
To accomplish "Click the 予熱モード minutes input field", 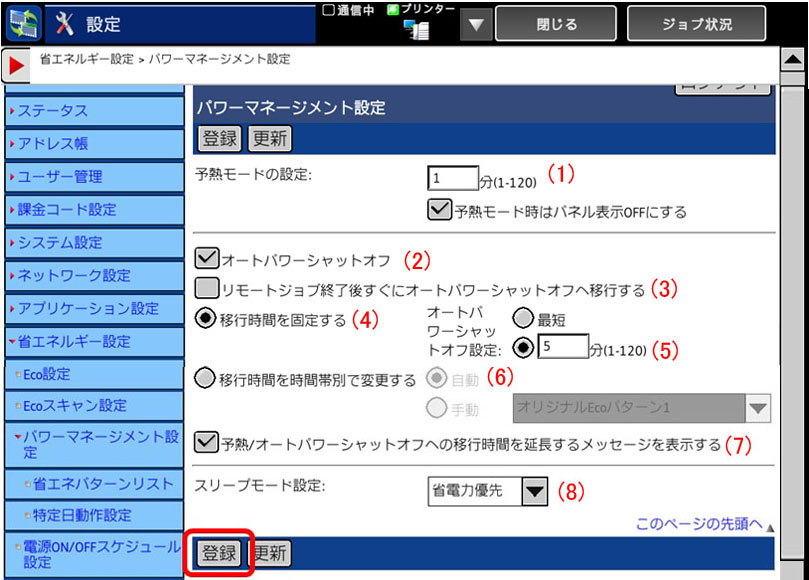I will click(453, 178).
